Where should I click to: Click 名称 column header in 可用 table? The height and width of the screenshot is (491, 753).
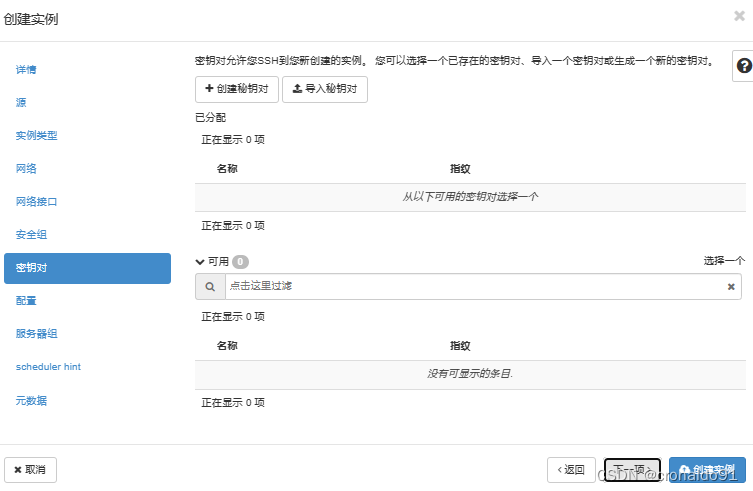[x=227, y=346]
